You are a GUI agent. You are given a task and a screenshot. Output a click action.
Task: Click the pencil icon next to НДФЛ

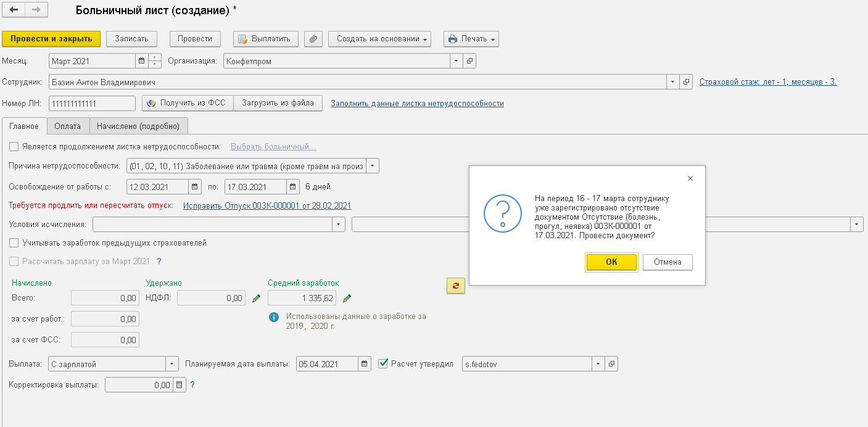pos(257,299)
